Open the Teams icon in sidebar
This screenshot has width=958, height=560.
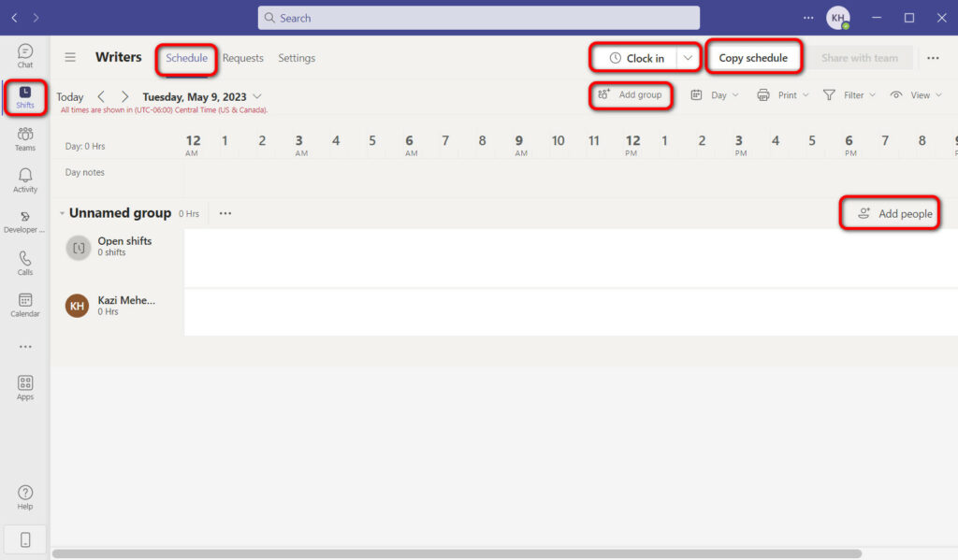tap(25, 138)
